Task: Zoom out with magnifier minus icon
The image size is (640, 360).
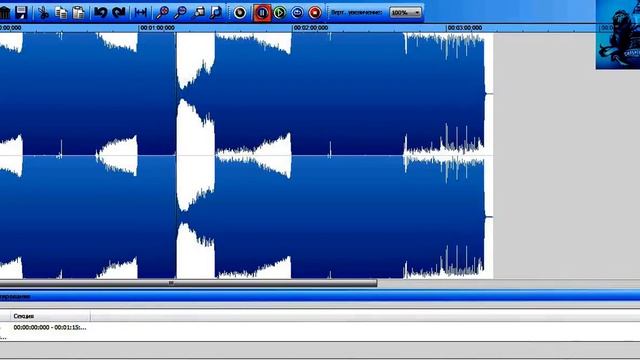Action: [180, 13]
